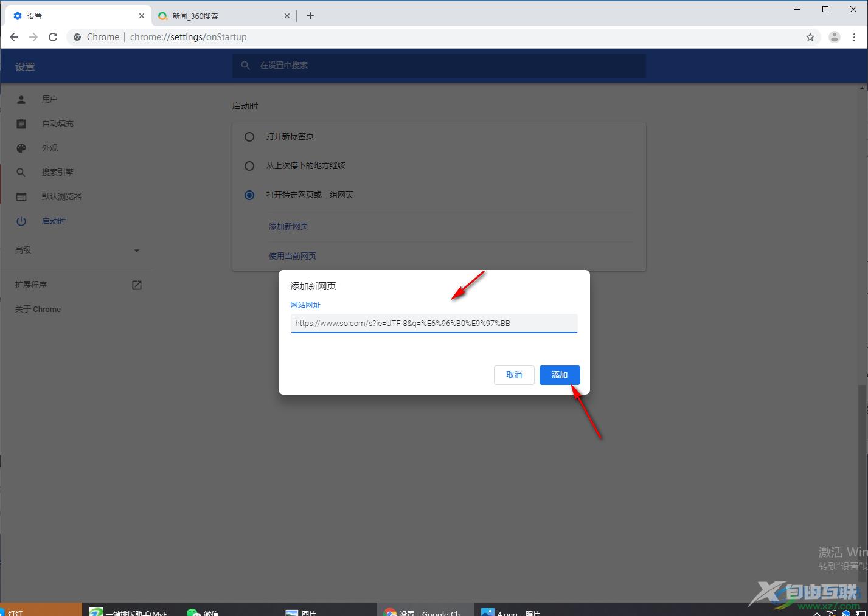This screenshot has height=616, width=868.
Task: Open 关于 Chrome page
Action: click(38, 309)
